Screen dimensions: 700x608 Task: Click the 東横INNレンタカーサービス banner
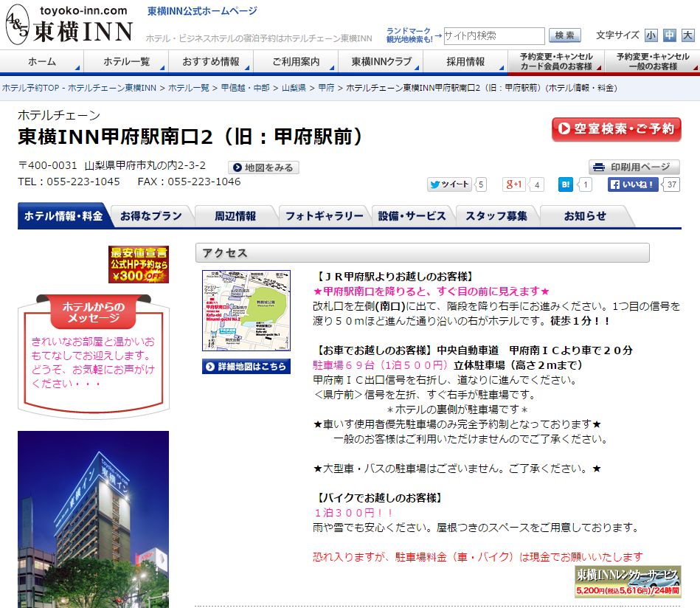click(628, 581)
